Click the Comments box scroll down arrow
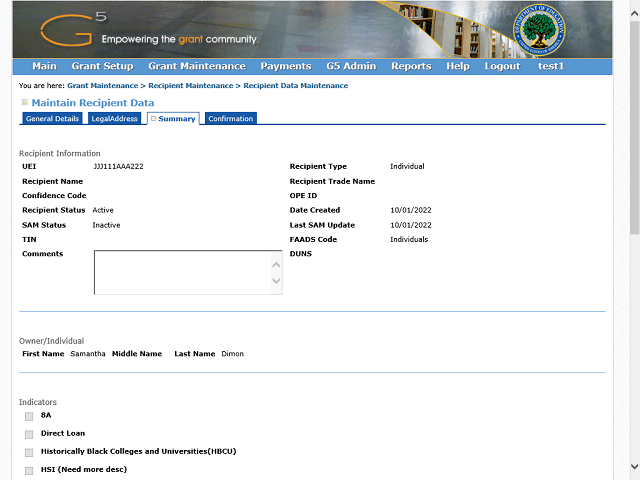Screen dimensions: 640x480 [276, 281]
